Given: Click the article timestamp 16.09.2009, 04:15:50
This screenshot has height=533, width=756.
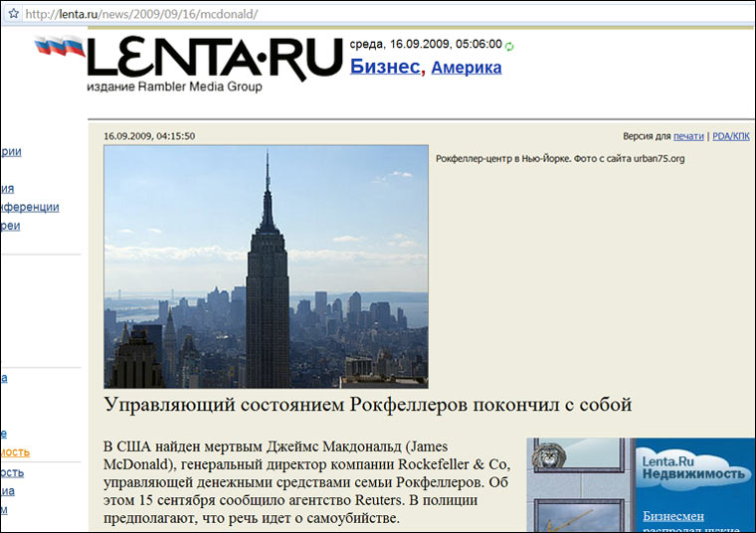Looking at the screenshot, I should click(149, 136).
